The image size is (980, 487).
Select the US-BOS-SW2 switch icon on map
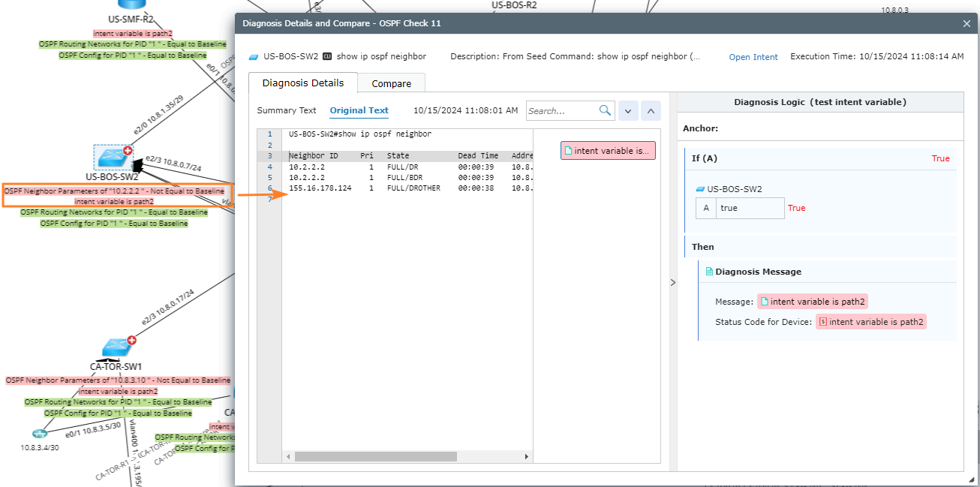pos(113,158)
